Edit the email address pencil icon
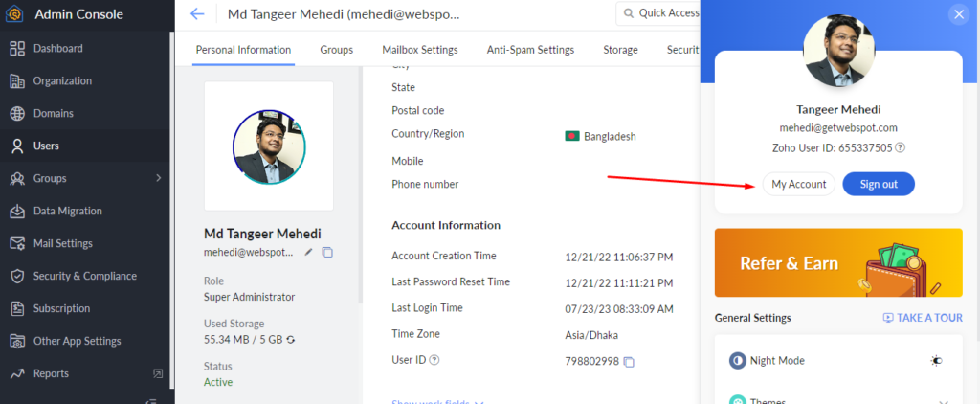The width and height of the screenshot is (980, 404). point(308,252)
